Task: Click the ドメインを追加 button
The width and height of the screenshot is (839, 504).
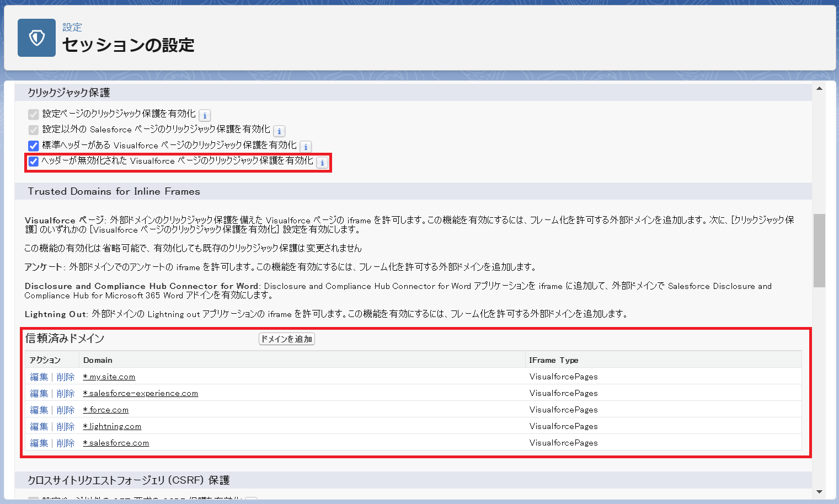Action: point(287,339)
